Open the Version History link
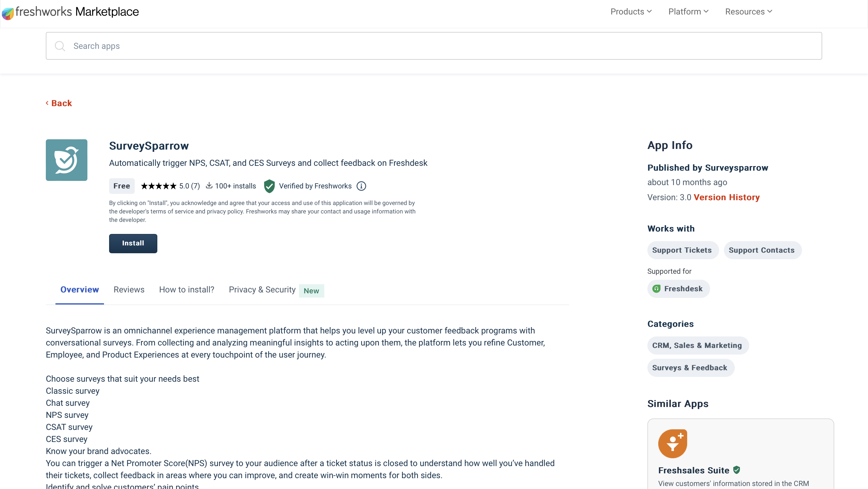This screenshot has width=868, height=489. (x=726, y=197)
